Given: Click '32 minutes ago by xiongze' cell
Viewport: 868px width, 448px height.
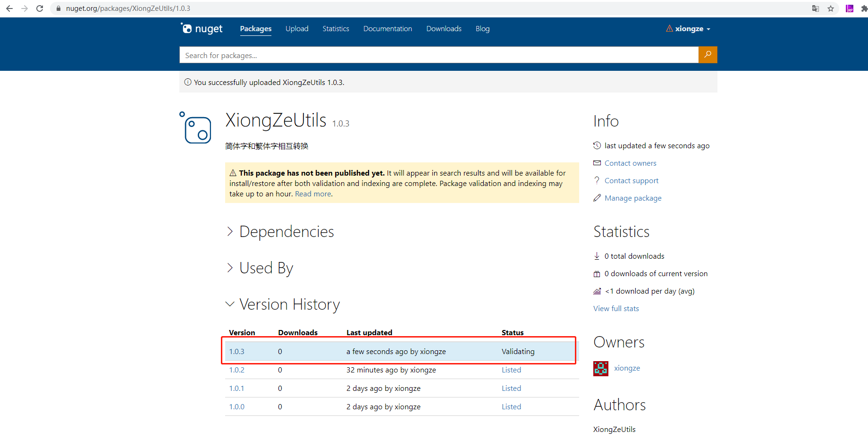Looking at the screenshot, I should coord(391,370).
